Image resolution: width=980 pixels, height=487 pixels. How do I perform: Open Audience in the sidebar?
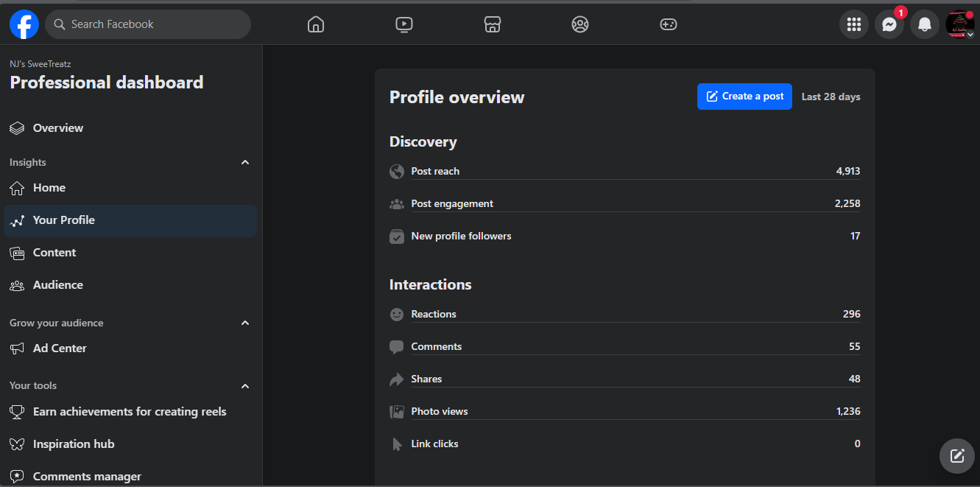130,285
